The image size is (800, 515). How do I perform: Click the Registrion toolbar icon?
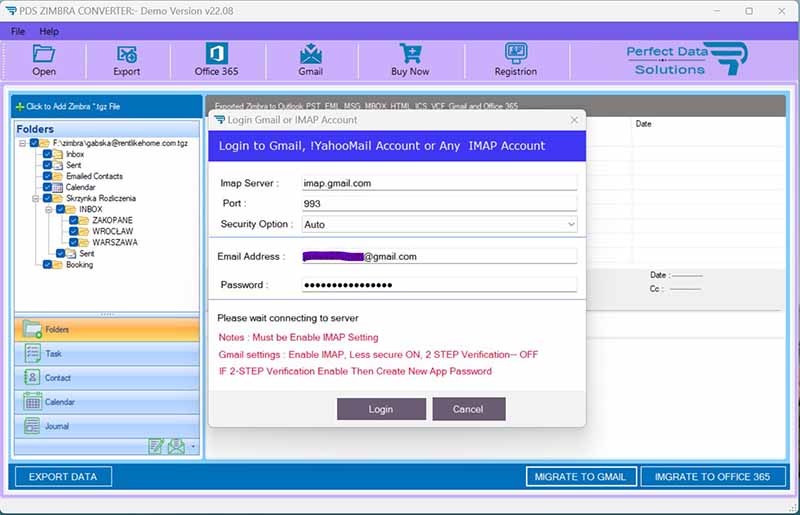tap(516, 53)
